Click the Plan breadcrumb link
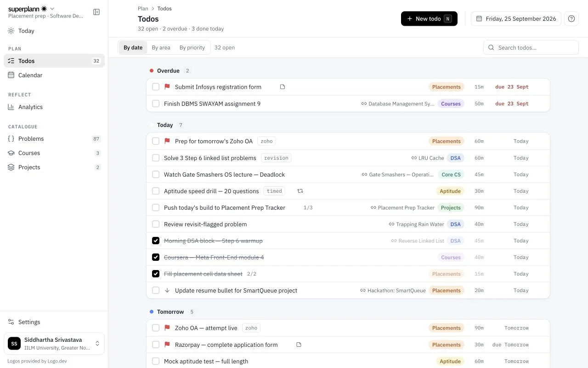 pyautogui.click(x=143, y=8)
